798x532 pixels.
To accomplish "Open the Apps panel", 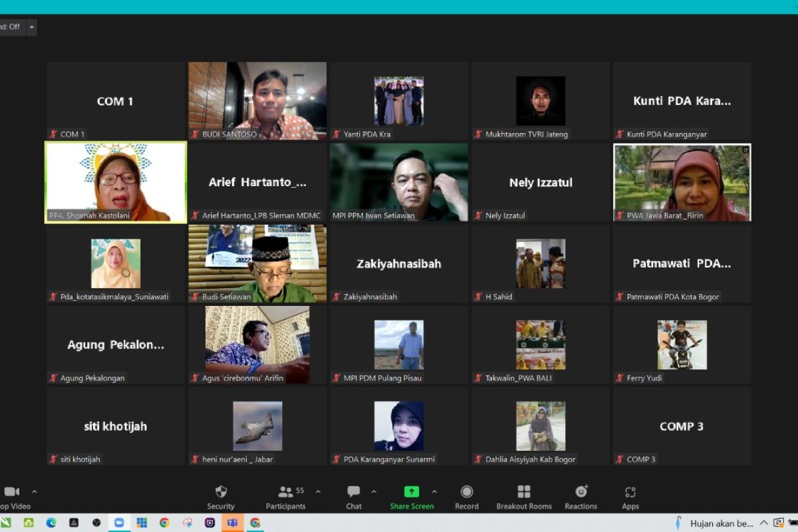I will (630, 496).
